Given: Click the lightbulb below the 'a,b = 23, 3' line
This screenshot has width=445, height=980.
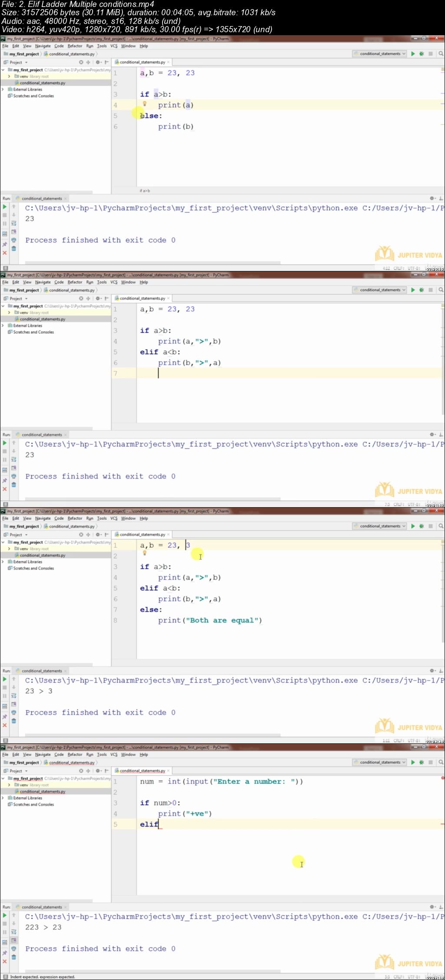Looking at the screenshot, I should coord(145,553).
